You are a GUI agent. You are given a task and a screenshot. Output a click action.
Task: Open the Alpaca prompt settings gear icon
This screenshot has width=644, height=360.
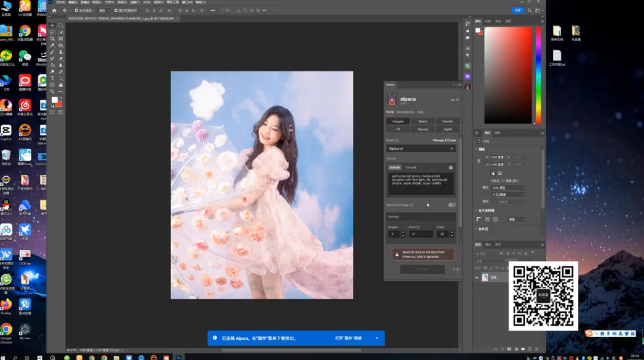coord(451,168)
